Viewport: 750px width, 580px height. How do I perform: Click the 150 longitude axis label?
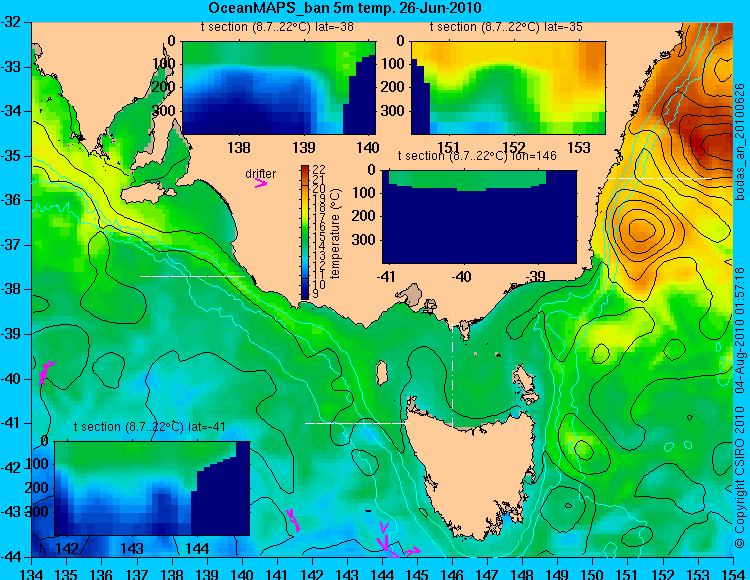[x=593, y=574]
